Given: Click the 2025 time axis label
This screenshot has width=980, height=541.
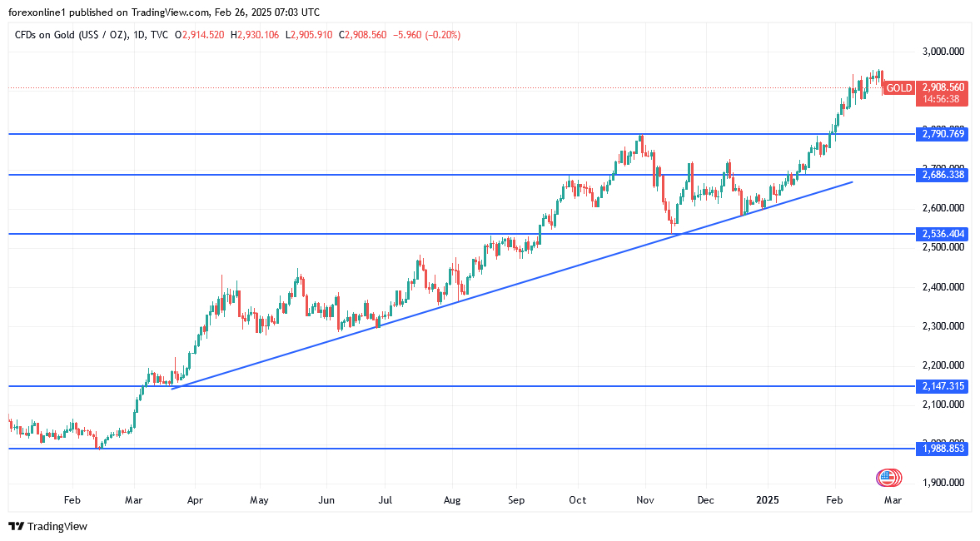Looking at the screenshot, I should pos(768,500).
